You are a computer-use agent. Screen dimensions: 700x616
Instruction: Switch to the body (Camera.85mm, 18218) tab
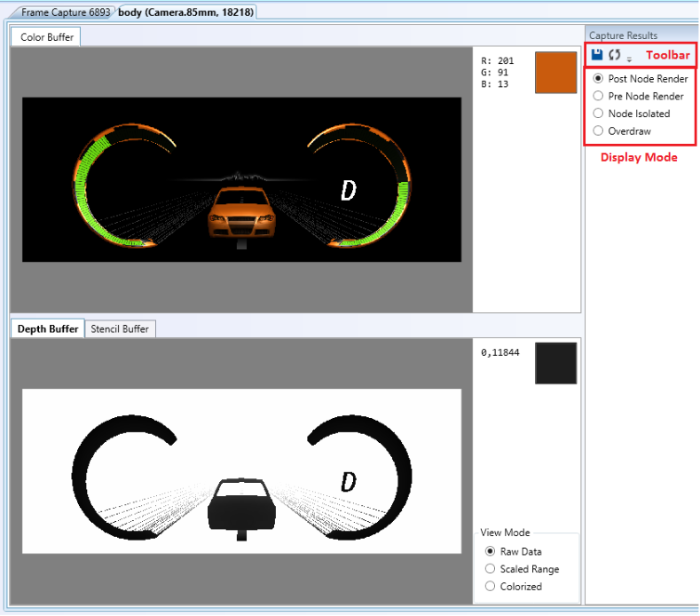185,12
